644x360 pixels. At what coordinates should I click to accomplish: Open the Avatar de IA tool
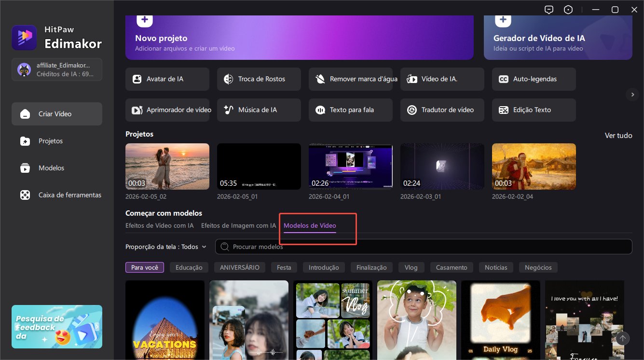[x=167, y=79]
